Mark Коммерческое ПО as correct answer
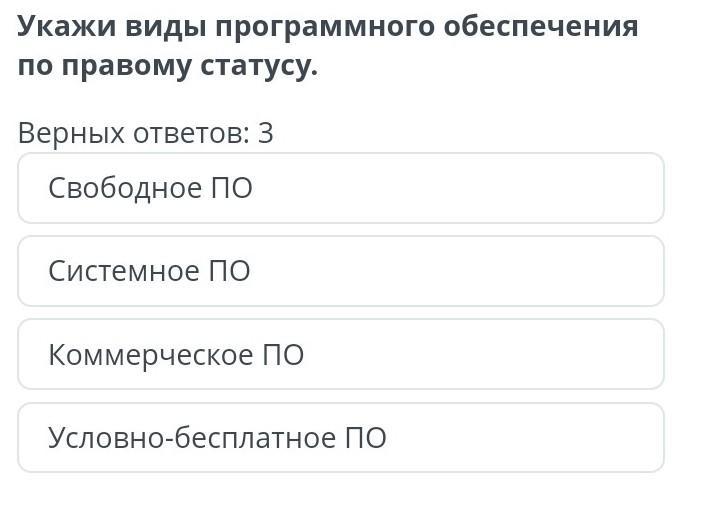Image resolution: width=701 pixels, height=528 pixels. [x=341, y=355]
